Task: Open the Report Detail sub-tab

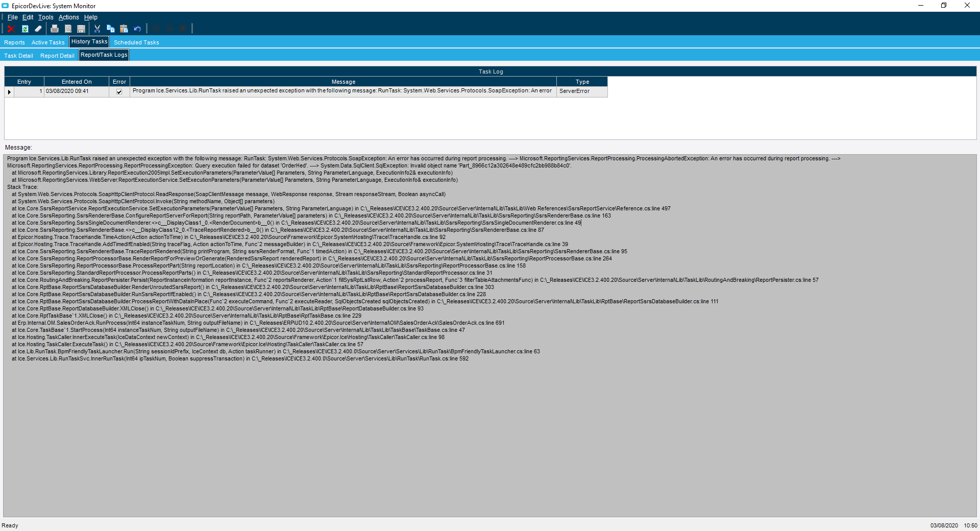Action: 57,56
